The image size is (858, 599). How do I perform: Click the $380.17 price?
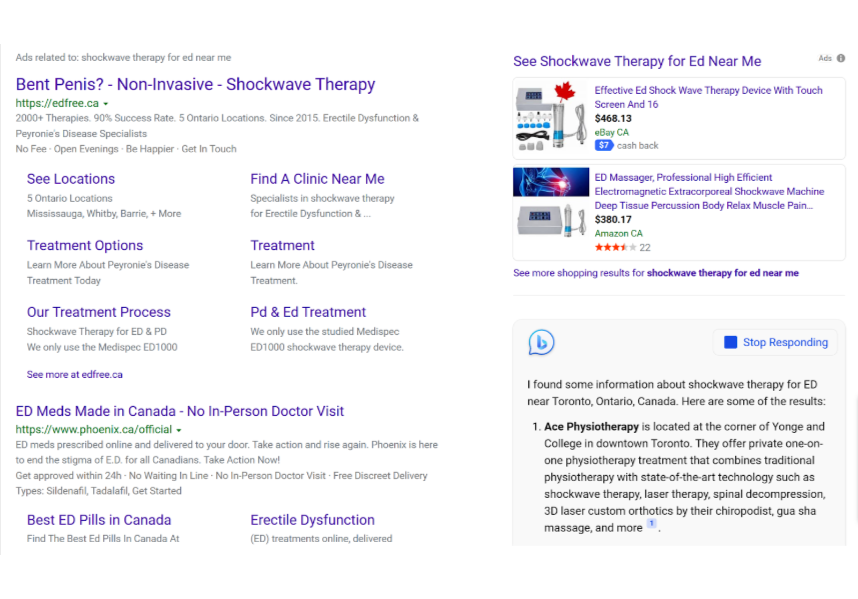[613, 220]
